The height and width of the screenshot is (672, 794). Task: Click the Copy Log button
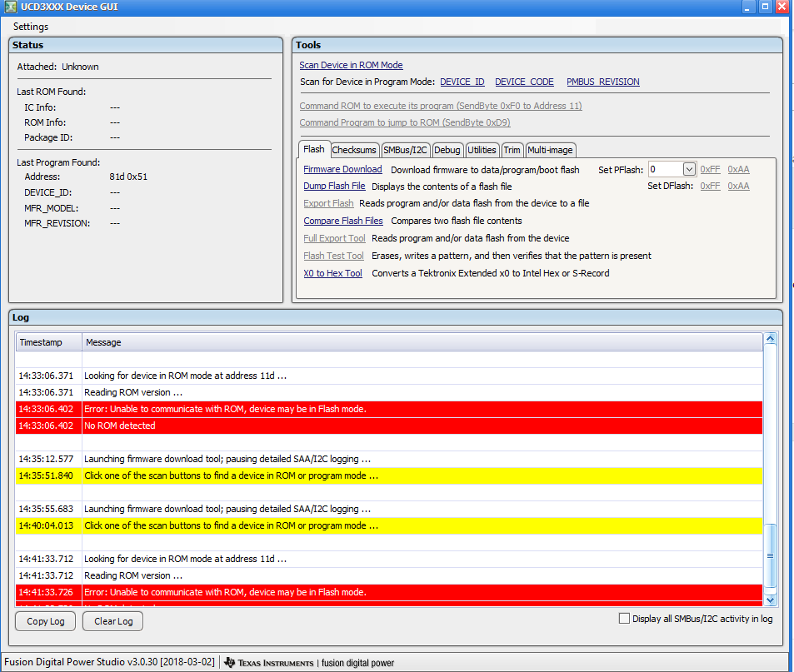(46, 621)
